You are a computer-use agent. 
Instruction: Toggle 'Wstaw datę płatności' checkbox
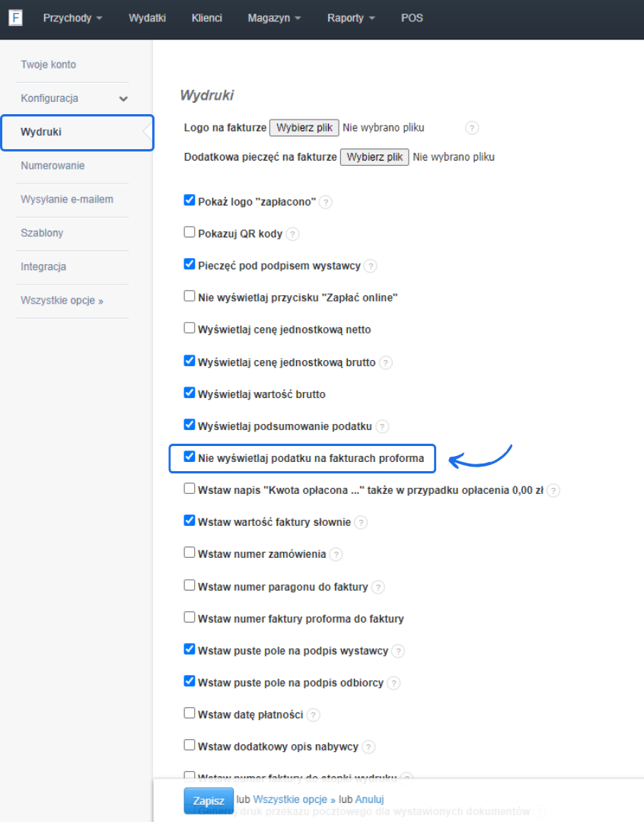tap(190, 713)
